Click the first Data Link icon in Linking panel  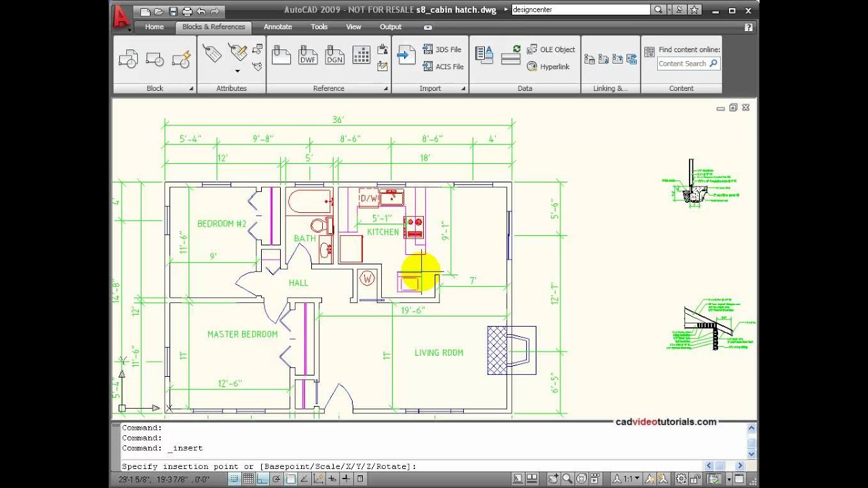[590, 60]
